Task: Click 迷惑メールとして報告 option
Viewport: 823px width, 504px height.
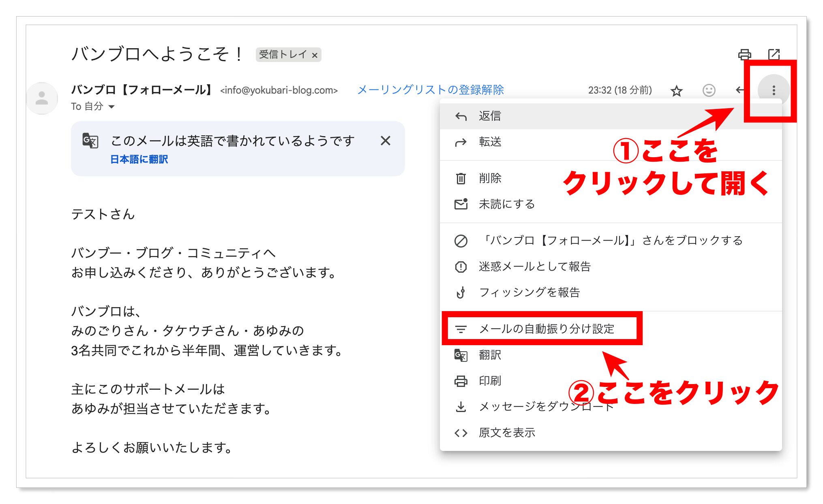Action: pos(534,266)
